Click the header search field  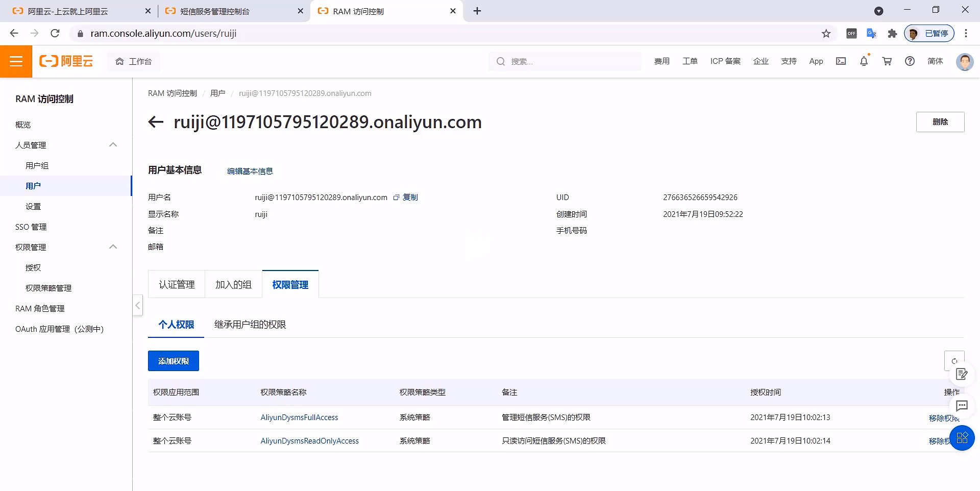tap(566, 61)
